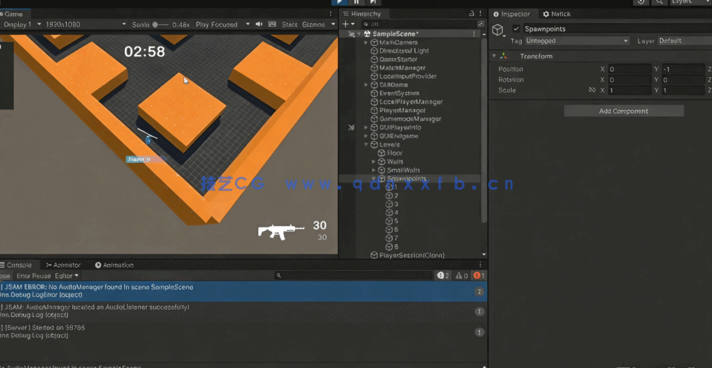
Task: Open the Play Focused dropdown
Action: click(x=222, y=25)
